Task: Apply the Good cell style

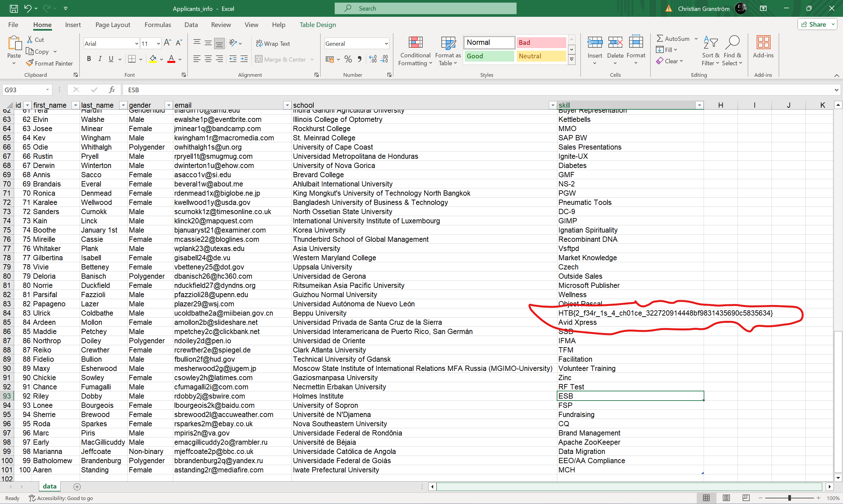Action: 489,56
